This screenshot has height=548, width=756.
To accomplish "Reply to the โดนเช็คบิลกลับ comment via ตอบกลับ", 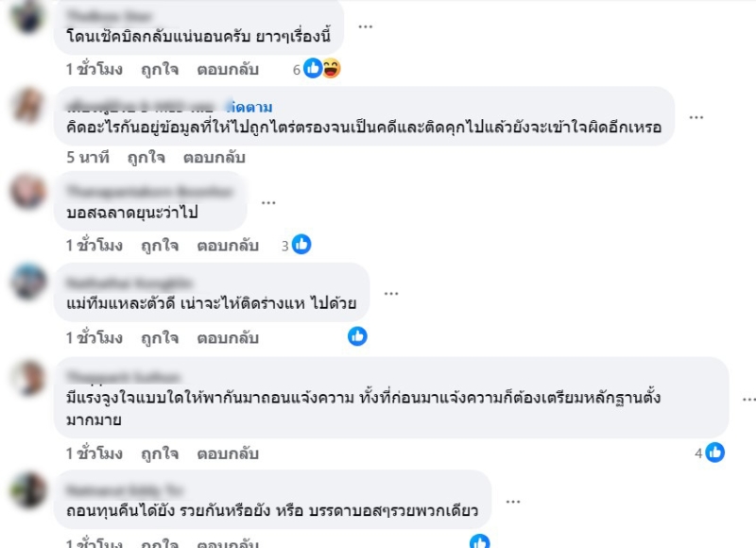I will pyautogui.click(x=228, y=69).
